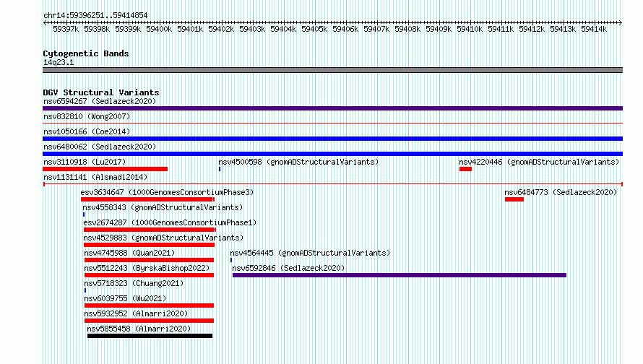Viewport: 643px width, 364px height.
Task: Open nsv4745988 (Quan2021) label
Action: click(129, 253)
